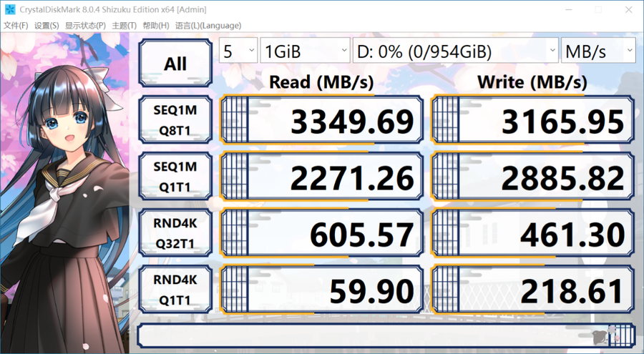Viewport: 644px width, 354px height.
Task: Open the 语言(L)(Language) menu
Action: 208,26
